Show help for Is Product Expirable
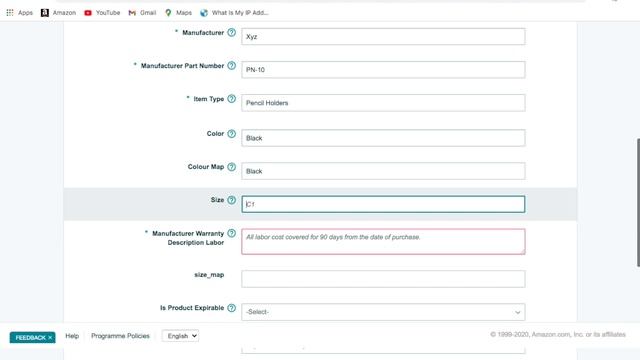 click(x=231, y=308)
